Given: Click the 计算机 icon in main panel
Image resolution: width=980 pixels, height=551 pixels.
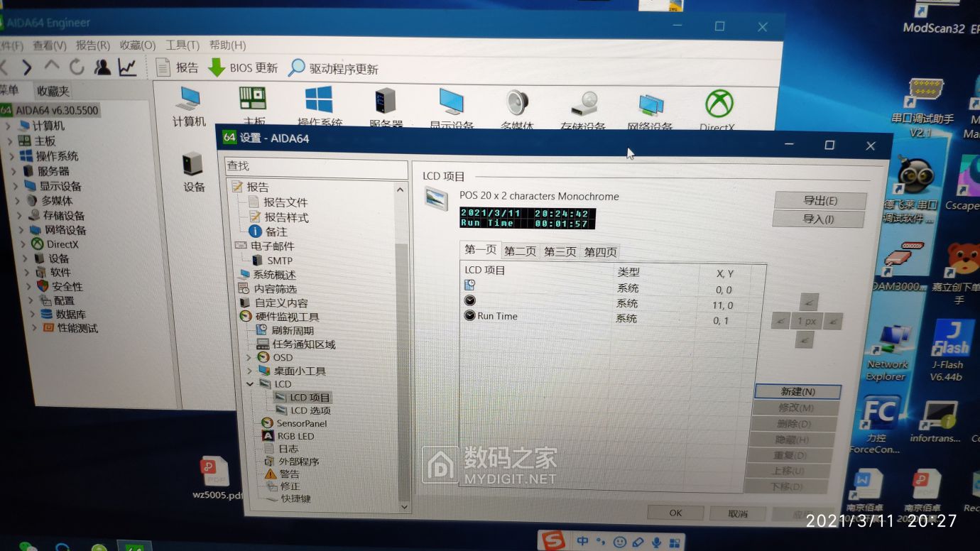Looking at the screenshot, I should 190,99.
